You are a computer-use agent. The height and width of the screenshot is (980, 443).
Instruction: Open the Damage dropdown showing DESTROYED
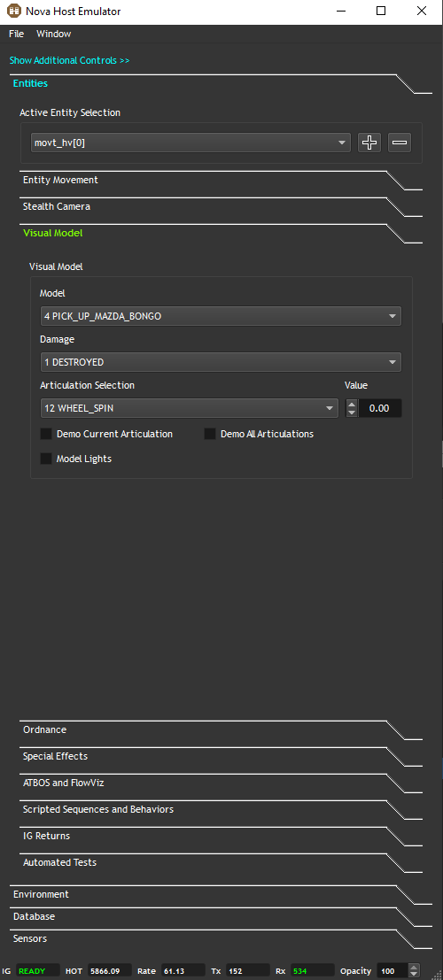coord(221,362)
